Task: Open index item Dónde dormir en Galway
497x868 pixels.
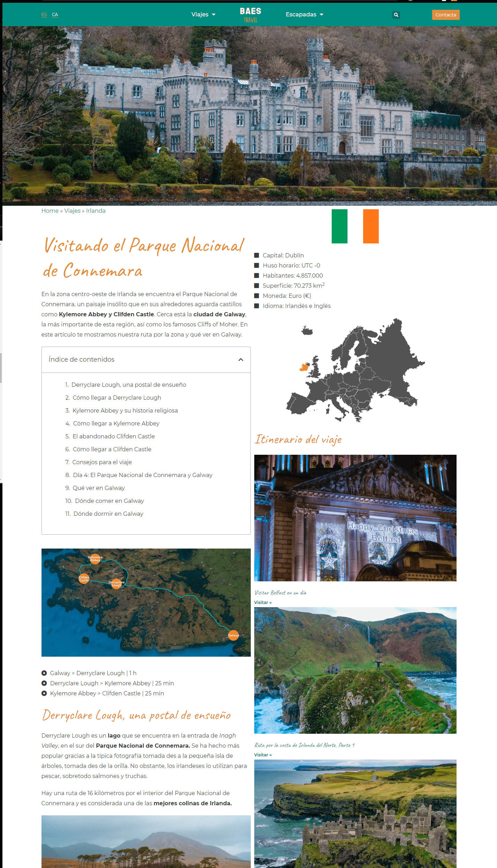Action: click(108, 514)
